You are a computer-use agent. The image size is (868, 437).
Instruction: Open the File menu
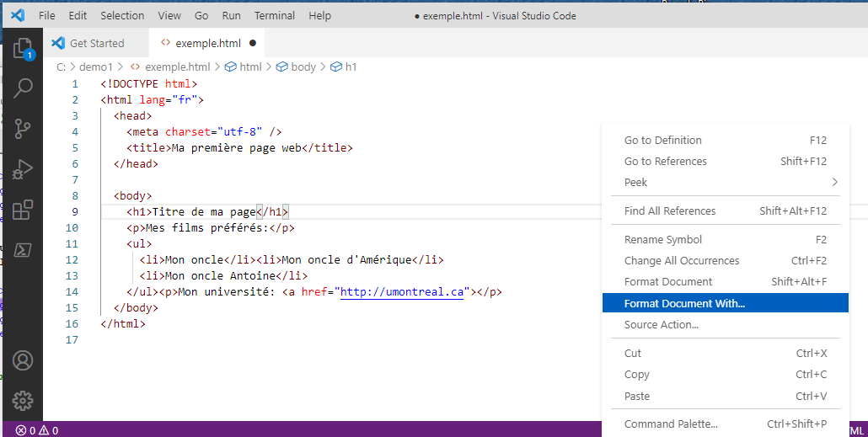pyautogui.click(x=47, y=15)
